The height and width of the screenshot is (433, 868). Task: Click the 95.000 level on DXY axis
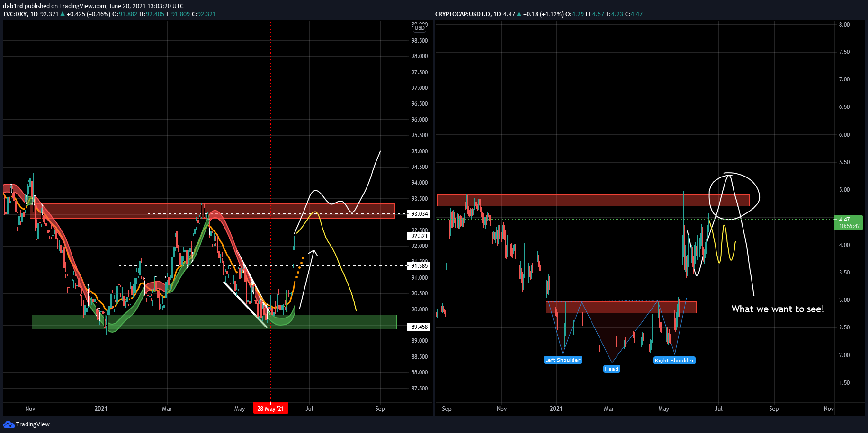coord(420,151)
